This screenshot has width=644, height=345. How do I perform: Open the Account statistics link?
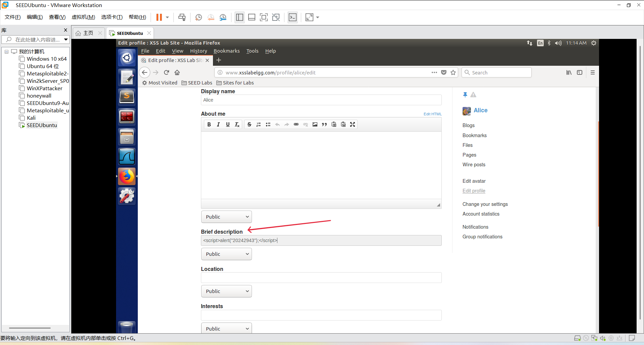[x=481, y=214]
